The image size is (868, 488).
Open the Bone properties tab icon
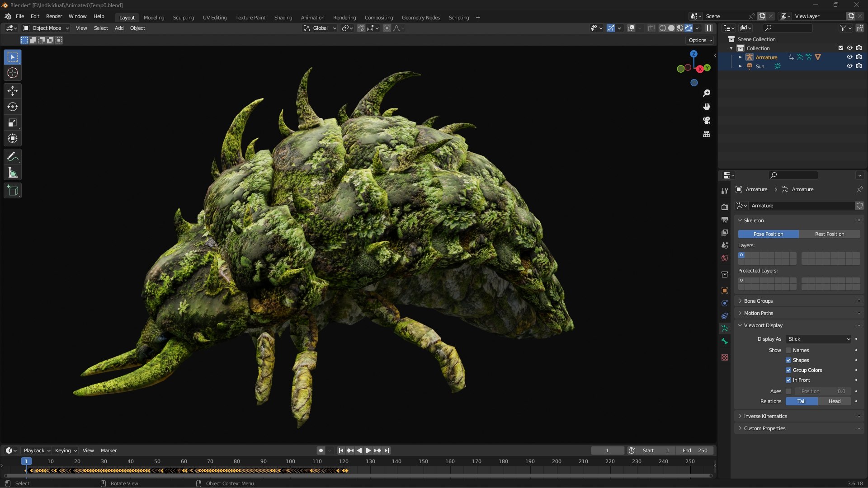(x=725, y=341)
